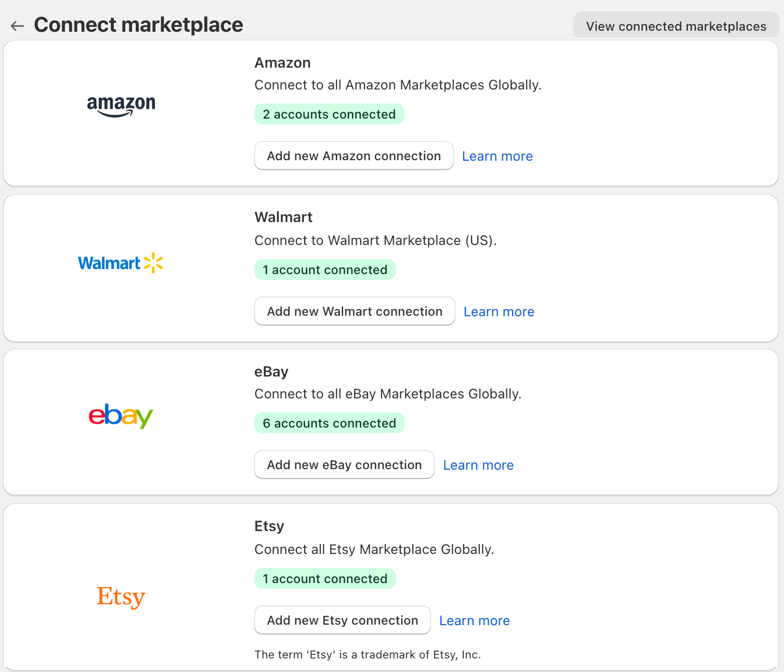Click the back arrow next to Connect marketplace
784x672 pixels.
18,25
